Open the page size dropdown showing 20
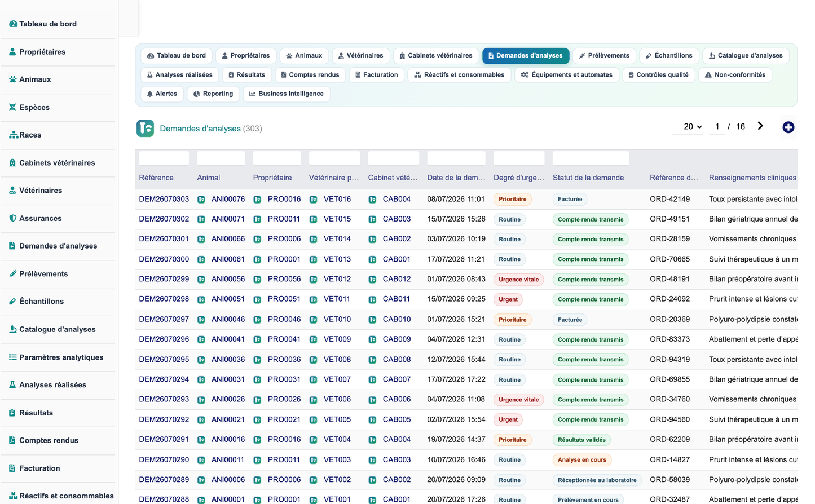 693,127
